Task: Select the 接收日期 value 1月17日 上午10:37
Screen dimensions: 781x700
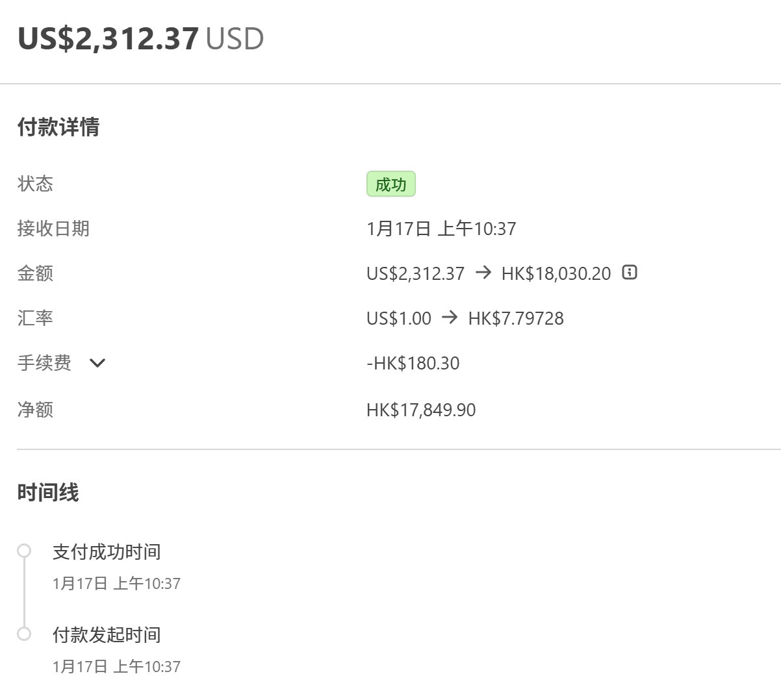Action: [x=442, y=229]
